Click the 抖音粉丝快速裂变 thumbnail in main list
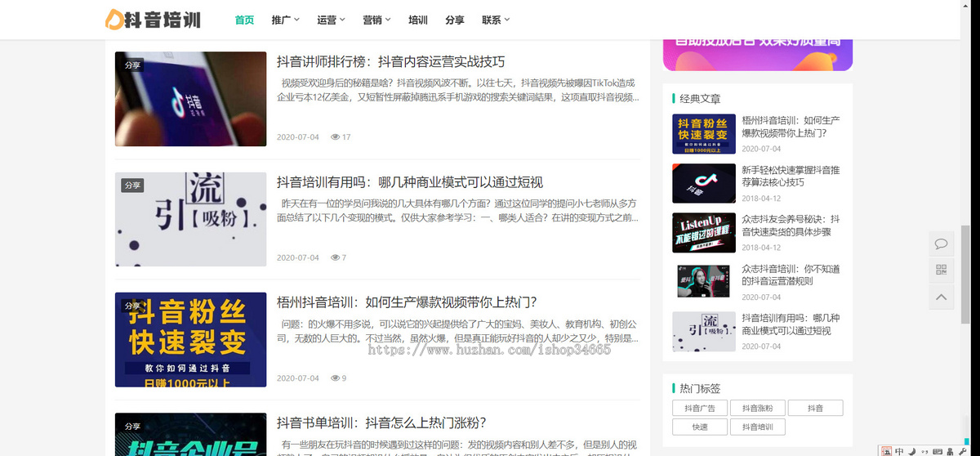 point(190,340)
